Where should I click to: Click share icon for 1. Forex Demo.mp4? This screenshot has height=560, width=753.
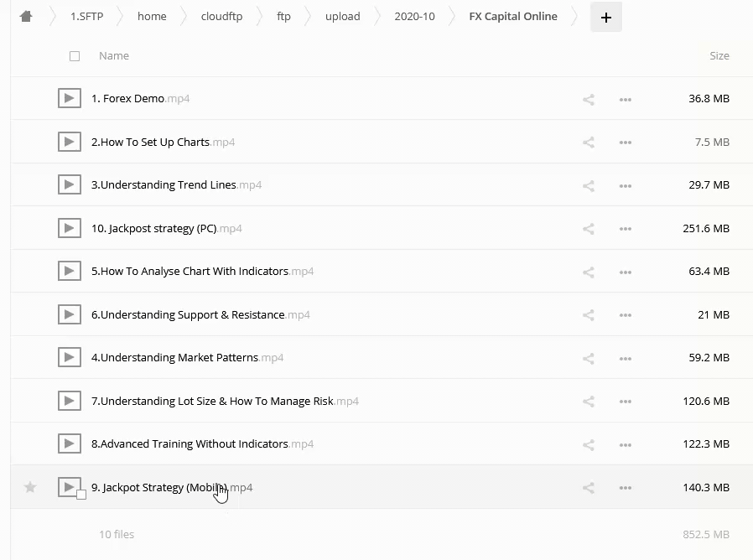589,99
